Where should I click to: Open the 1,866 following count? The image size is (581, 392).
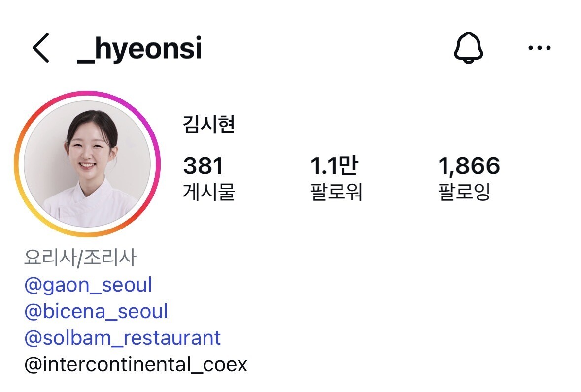click(x=469, y=165)
